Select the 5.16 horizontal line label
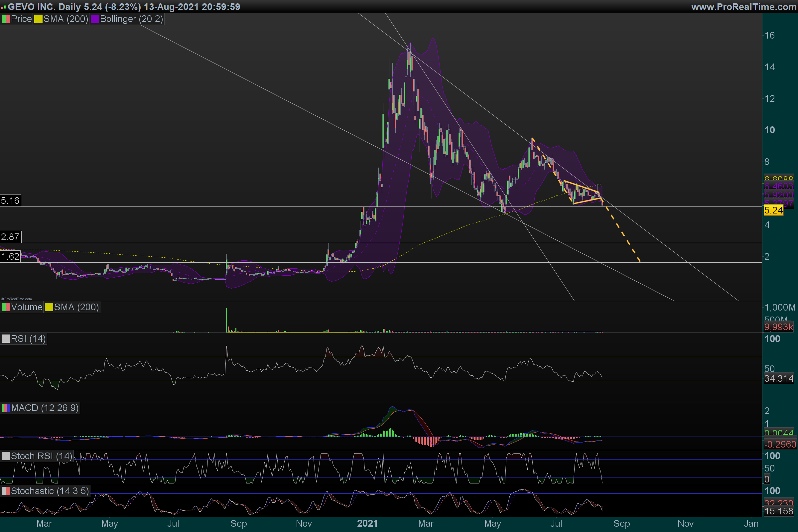This screenshot has width=798, height=532. [x=10, y=200]
